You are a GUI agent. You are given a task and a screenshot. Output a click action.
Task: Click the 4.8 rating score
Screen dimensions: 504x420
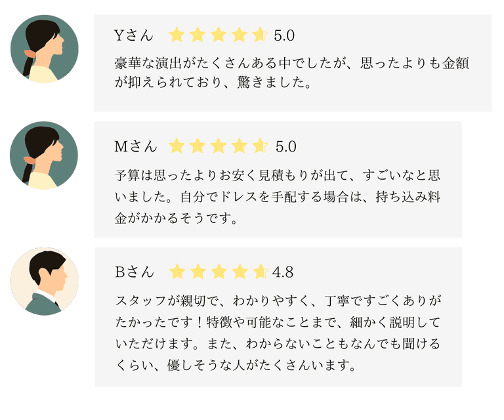point(283,272)
